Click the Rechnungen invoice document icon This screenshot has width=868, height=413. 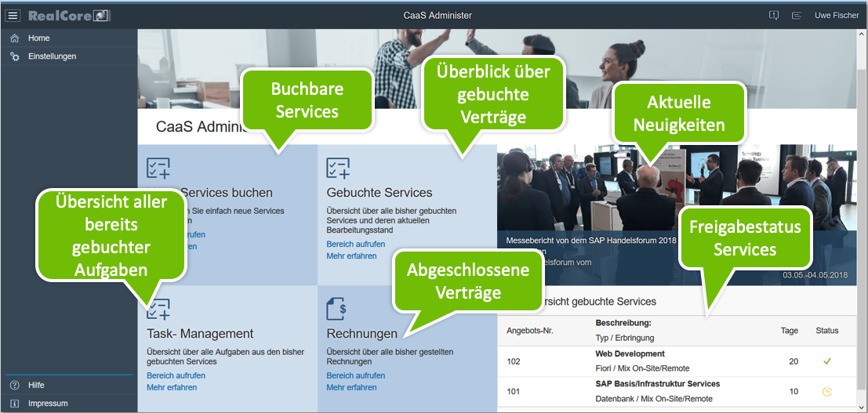[338, 309]
